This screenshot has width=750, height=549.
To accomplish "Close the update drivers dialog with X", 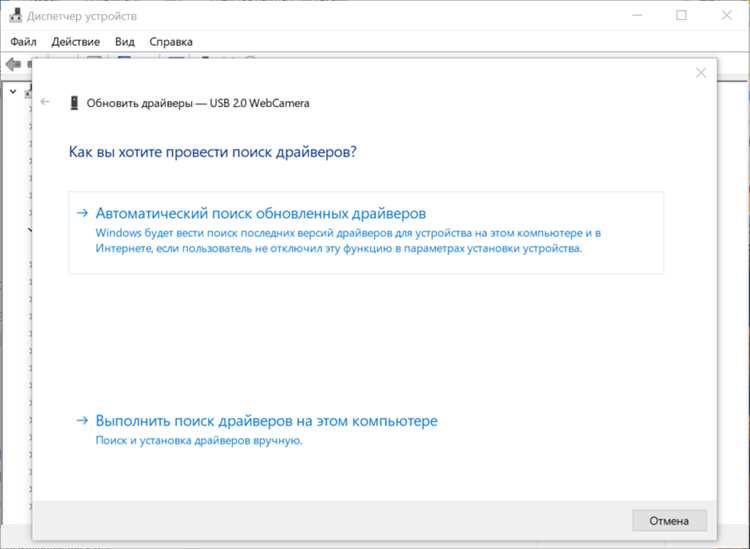I will [x=701, y=73].
